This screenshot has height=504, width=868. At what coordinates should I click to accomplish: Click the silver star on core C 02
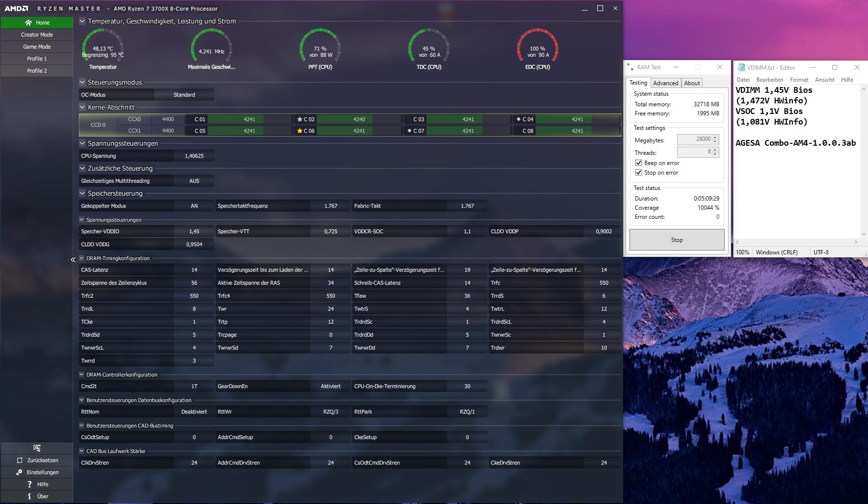coord(300,119)
